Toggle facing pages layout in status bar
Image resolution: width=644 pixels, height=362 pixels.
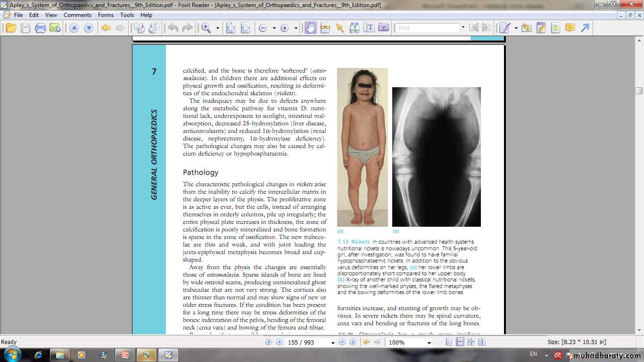coord(471,342)
